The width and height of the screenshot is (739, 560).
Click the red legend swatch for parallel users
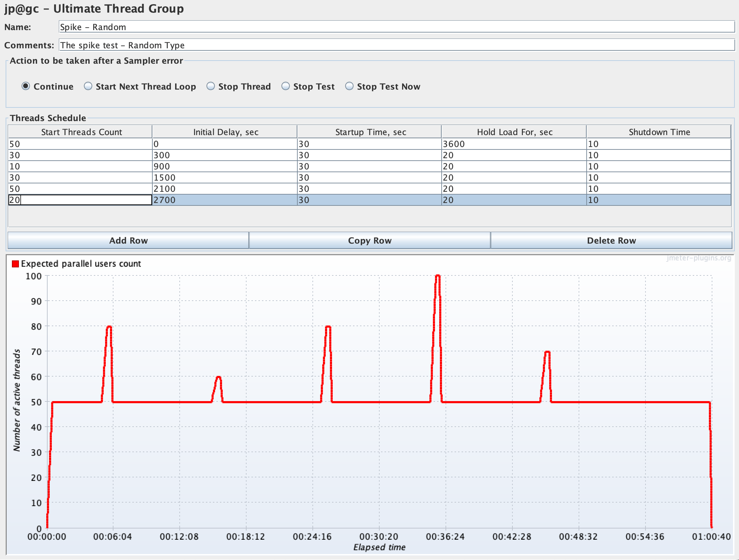(15, 264)
